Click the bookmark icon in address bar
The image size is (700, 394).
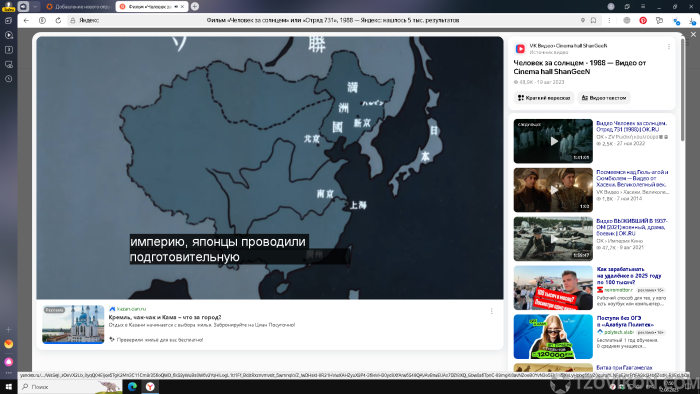593,21
